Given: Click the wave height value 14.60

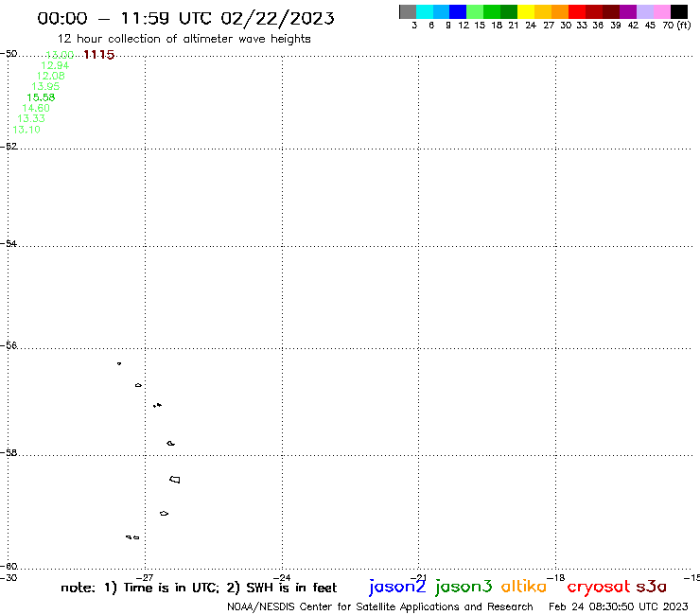Looking at the screenshot, I should tap(36, 108).
